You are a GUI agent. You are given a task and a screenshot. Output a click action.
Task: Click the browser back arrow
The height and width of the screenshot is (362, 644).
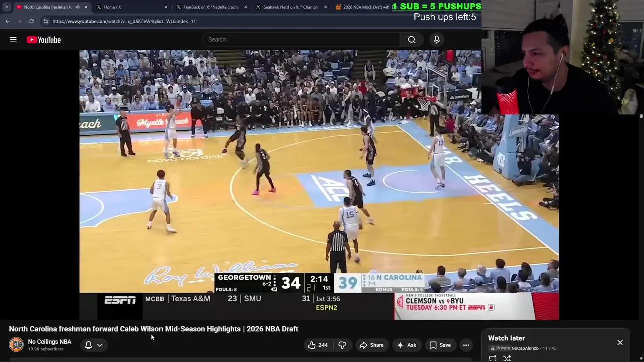tap(7, 21)
